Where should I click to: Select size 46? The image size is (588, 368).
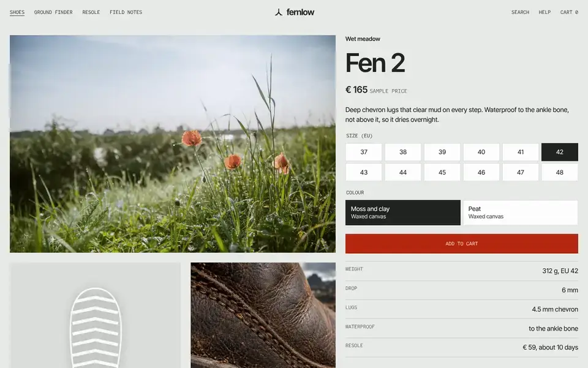pos(481,172)
